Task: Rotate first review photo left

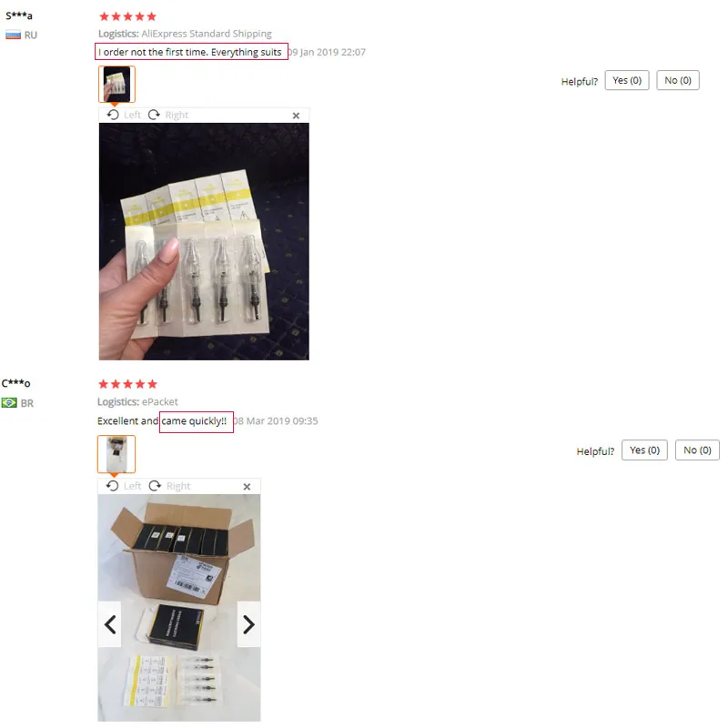Action: tap(124, 116)
